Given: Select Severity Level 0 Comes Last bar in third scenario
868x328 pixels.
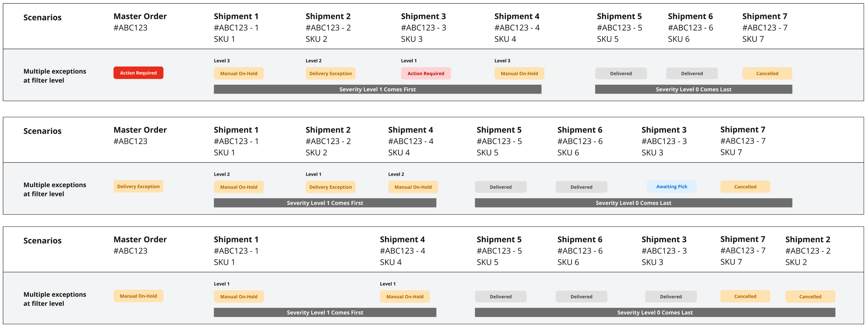Looking at the screenshot, I should 655,313.
